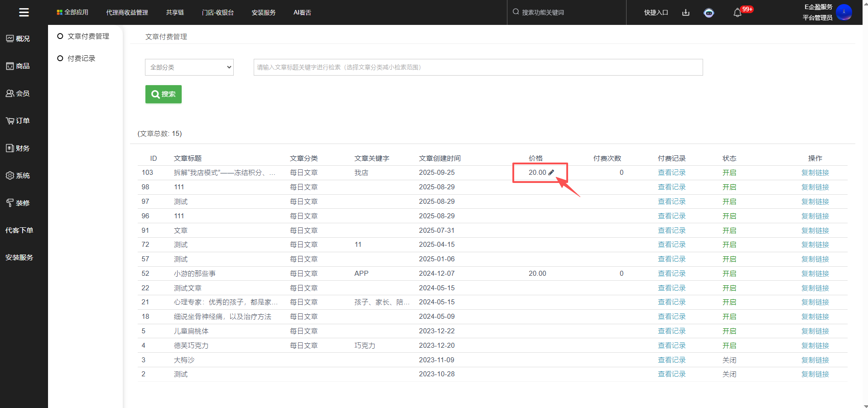868x408 pixels.
Task: Click the pencil edit icon beside price 20.00
Action: click(x=551, y=173)
